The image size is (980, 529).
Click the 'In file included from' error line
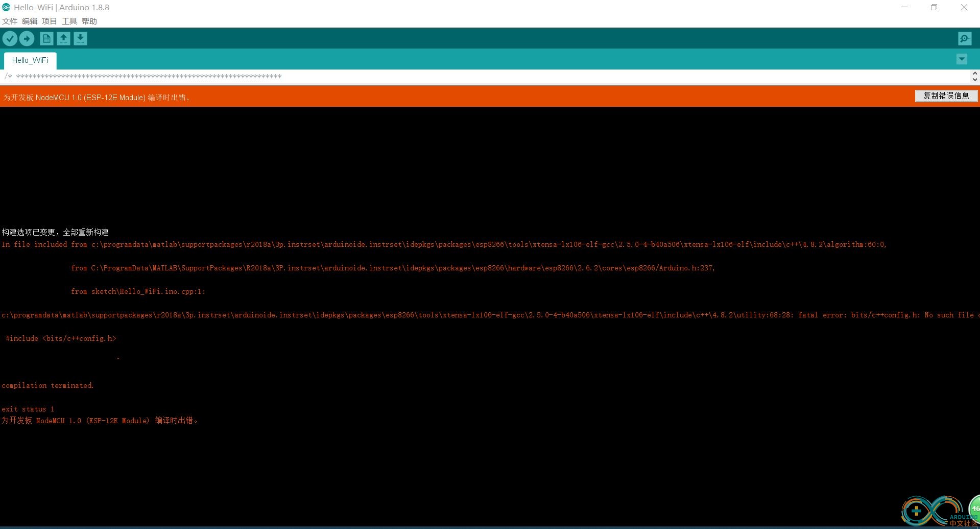444,244
